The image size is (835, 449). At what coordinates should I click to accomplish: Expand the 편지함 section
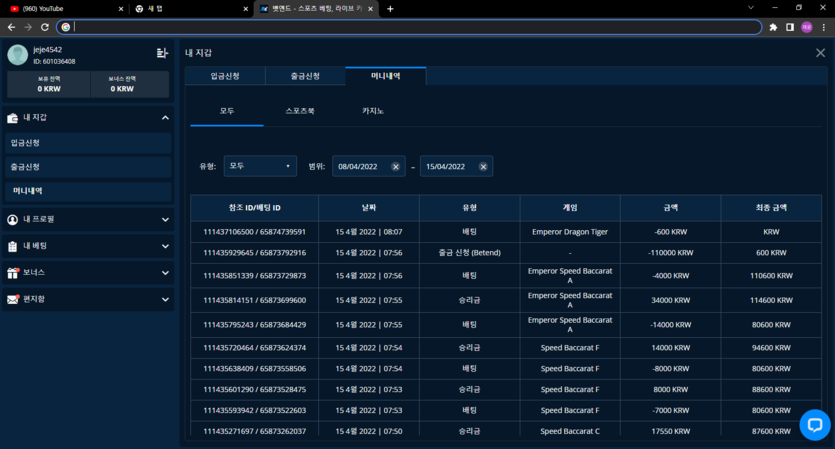165,299
